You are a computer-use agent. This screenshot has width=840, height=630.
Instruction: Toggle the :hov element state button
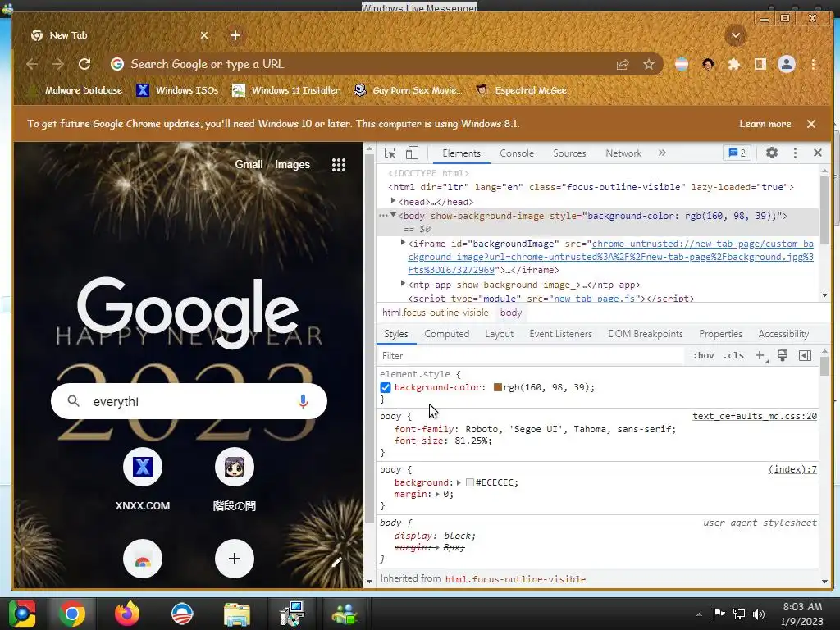(703, 356)
